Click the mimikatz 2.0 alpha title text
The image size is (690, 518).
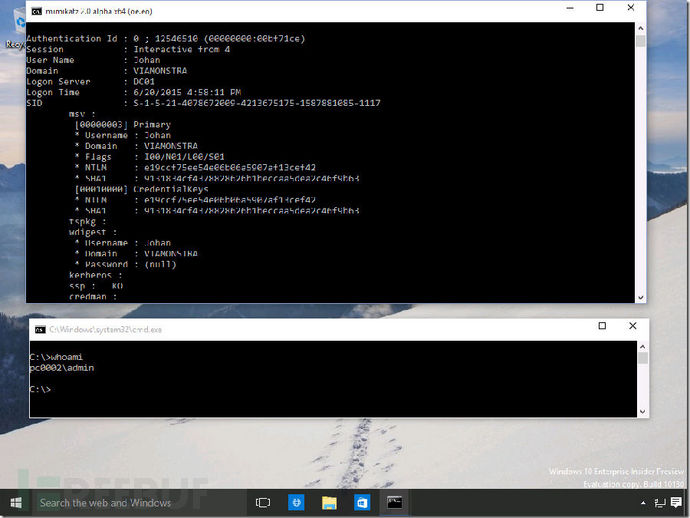coord(99,11)
